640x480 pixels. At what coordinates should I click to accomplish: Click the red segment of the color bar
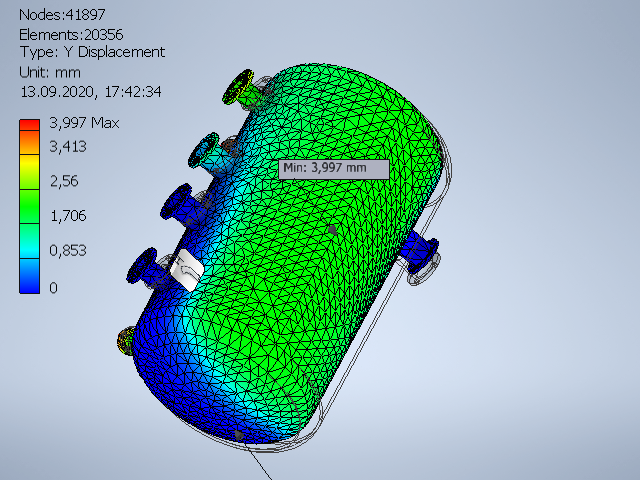pos(29,124)
